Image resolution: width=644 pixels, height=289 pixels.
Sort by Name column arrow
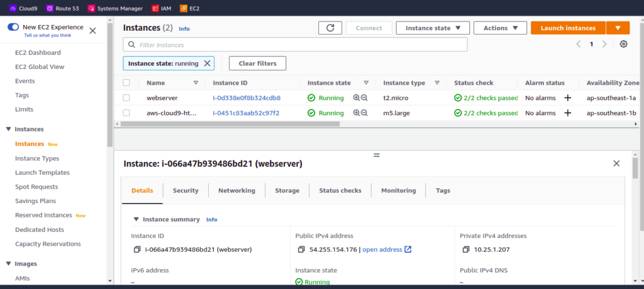[196, 82]
